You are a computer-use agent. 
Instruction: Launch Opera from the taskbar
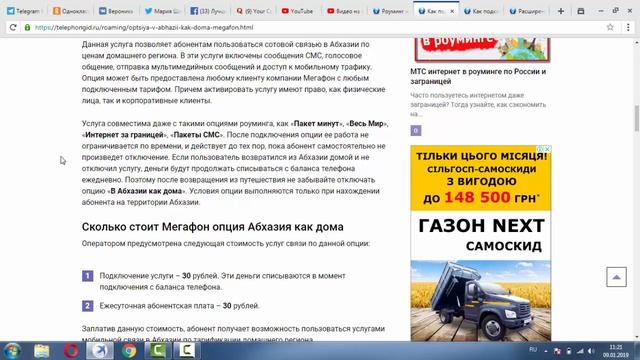point(71,351)
